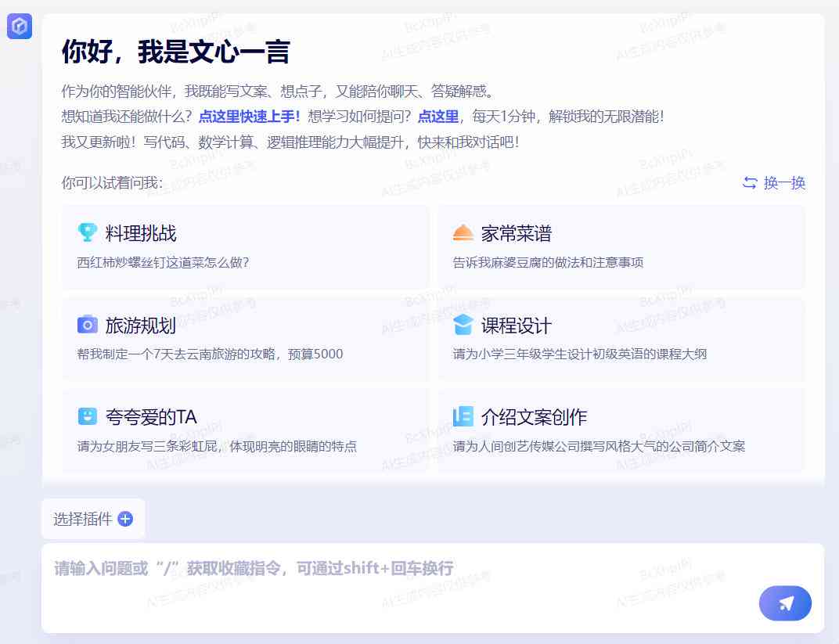Click the smiley face icon on 夸夸爱的TA card
This screenshot has width=839, height=644.
click(x=87, y=416)
